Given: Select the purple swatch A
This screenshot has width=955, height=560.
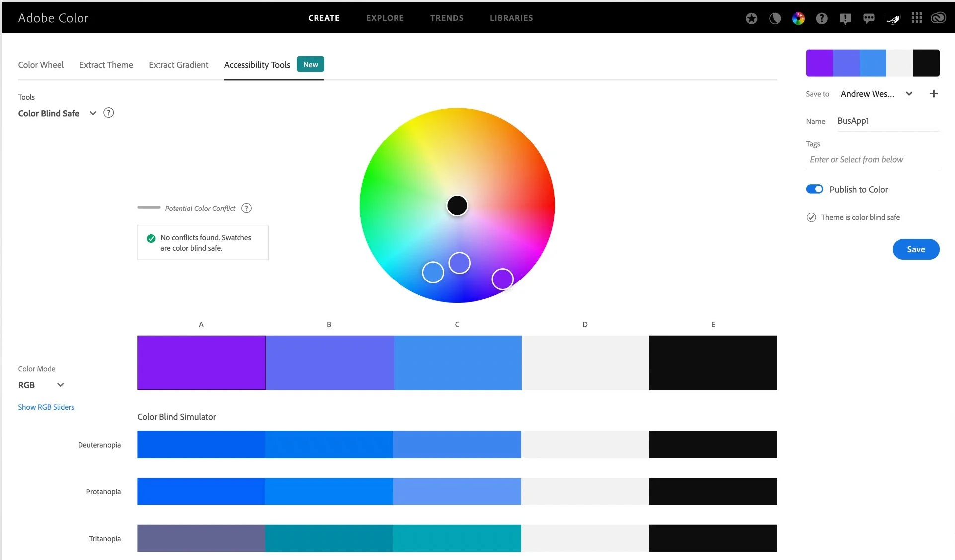Looking at the screenshot, I should click(201, 362).
